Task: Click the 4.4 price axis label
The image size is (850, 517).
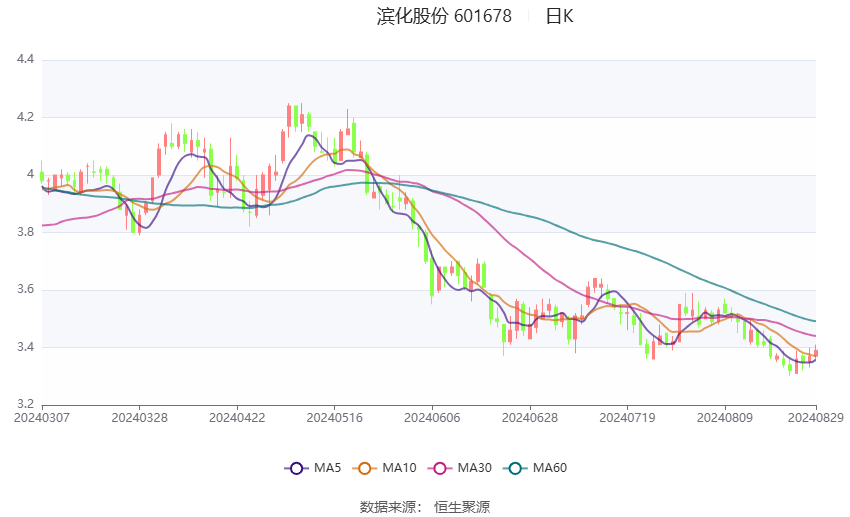Action: click(25, 59)
